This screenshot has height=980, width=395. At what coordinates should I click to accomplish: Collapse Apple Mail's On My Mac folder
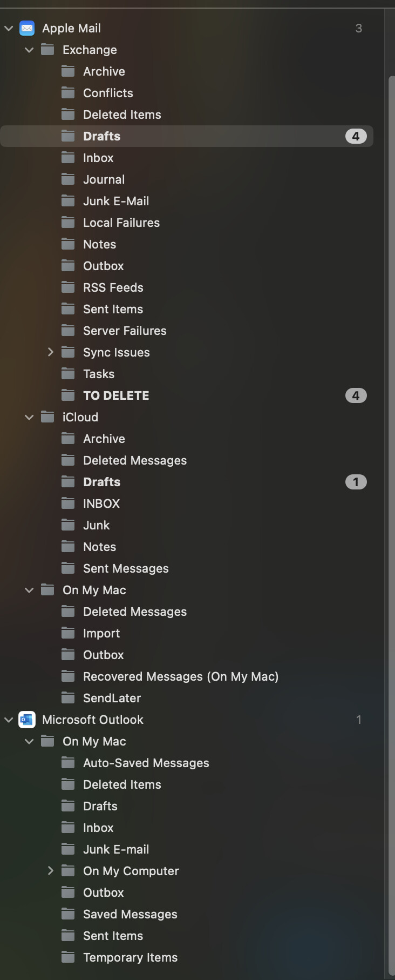pyautogui.click(x=29, y=590)
